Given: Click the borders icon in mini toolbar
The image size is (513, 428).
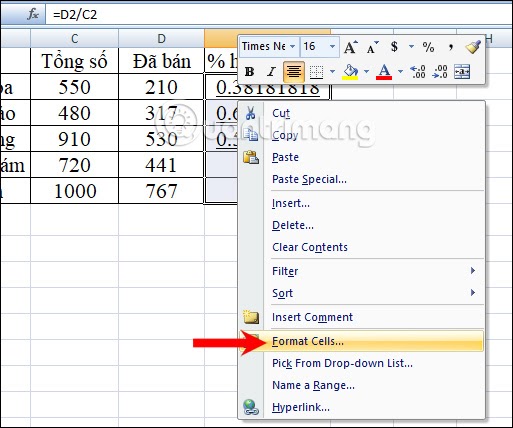Looking at the screenshot, I should click(x=316, y=72).
